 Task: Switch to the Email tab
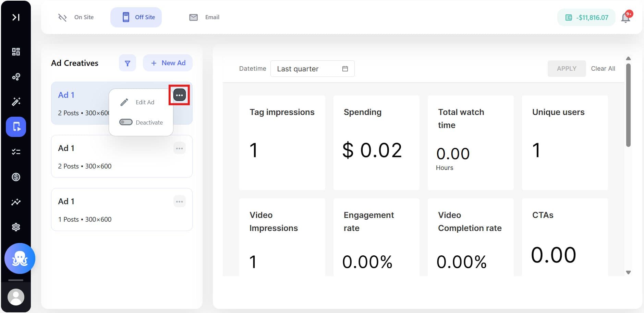point(204,17)
